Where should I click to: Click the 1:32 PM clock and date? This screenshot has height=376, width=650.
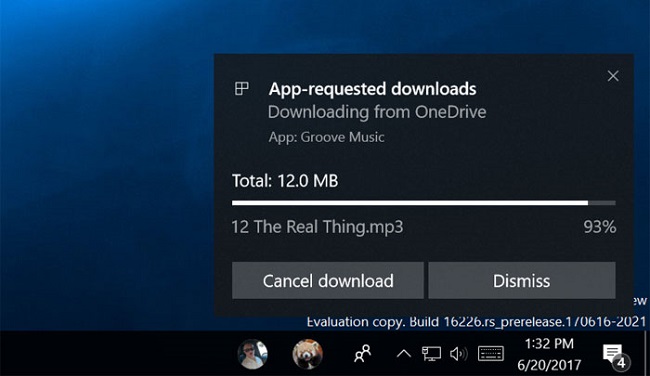point(549,354)
